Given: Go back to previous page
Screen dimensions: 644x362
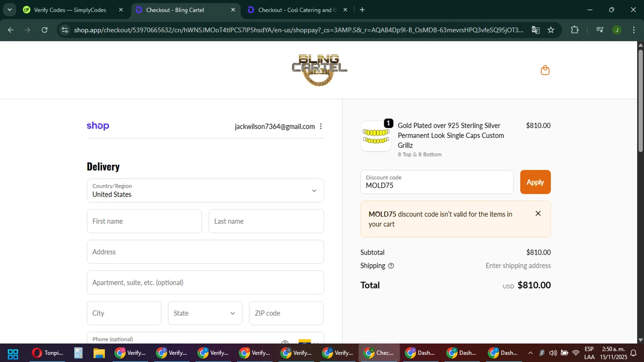Looking at the screenshot, I should [x=11, y=30].
